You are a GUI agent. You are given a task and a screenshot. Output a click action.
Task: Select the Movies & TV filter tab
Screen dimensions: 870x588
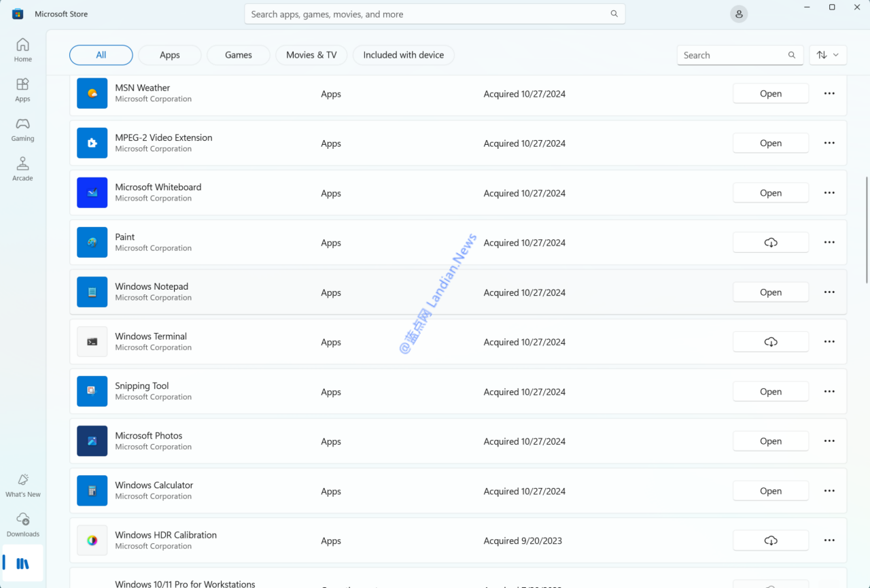click(x=311, y=55)
